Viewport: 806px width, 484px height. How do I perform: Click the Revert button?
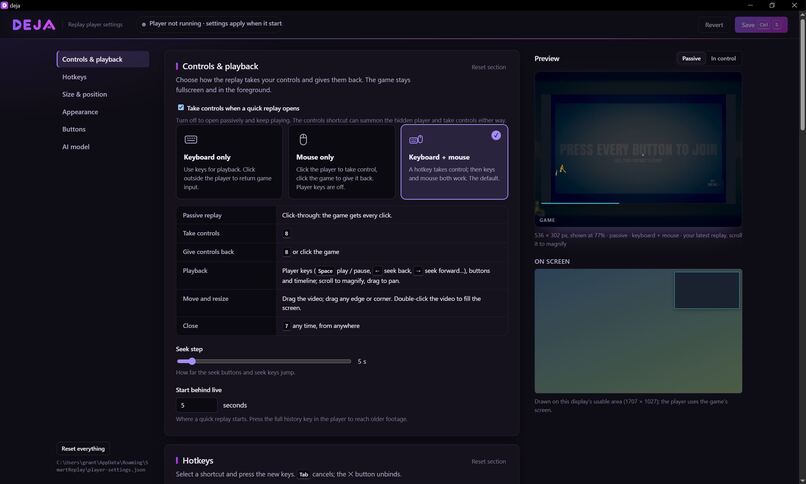coord(714,25)
